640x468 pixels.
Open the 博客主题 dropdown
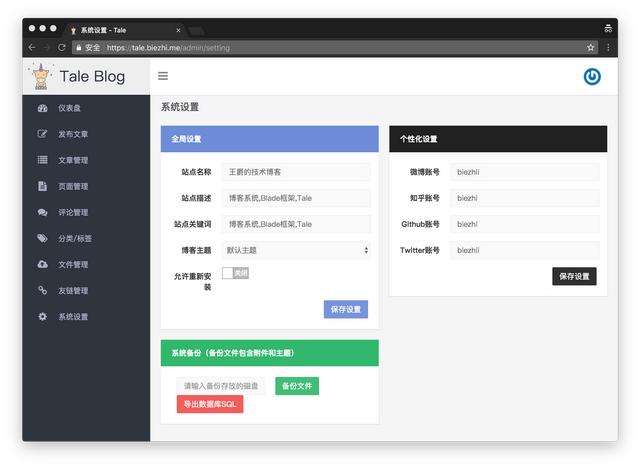[x=296, y=250]
